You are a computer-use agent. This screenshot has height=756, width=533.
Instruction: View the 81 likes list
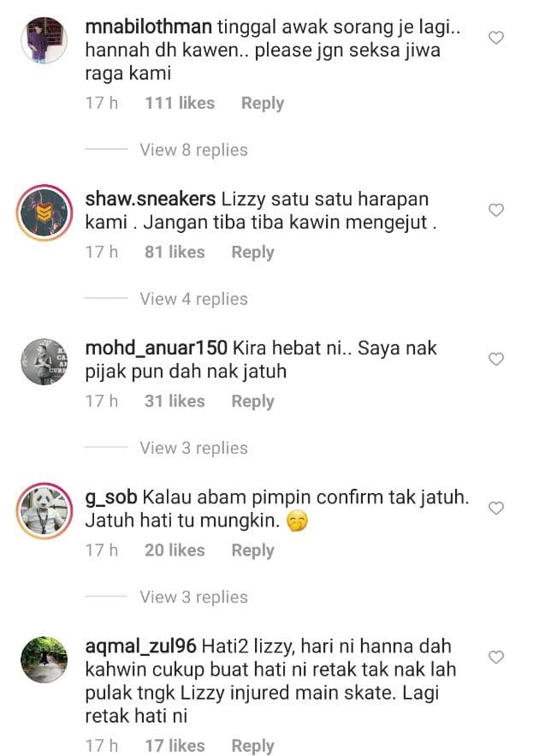175,253
